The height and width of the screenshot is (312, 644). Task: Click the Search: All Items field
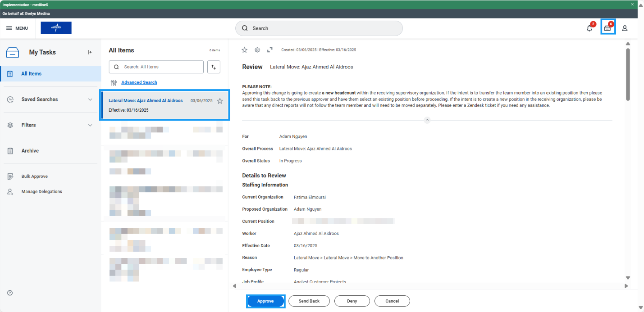tap(156, 67)
